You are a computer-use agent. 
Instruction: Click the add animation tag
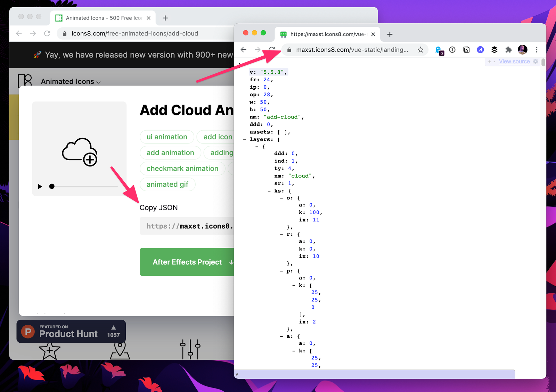coord(170,153)
